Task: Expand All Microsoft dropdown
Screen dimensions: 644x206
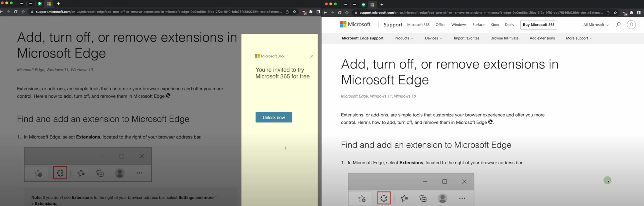Action: (x=596, y=25)
